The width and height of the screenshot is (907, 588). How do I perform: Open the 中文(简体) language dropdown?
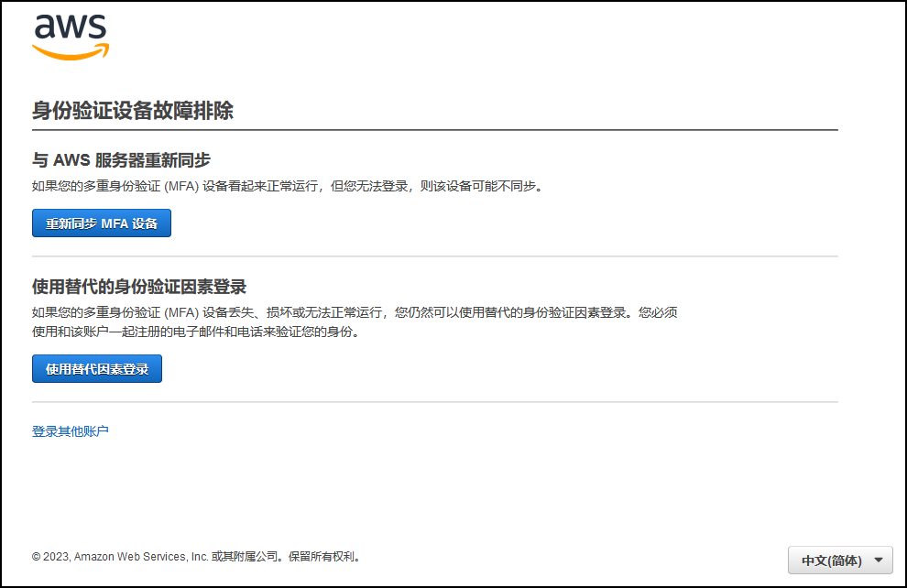click(840, 561)
